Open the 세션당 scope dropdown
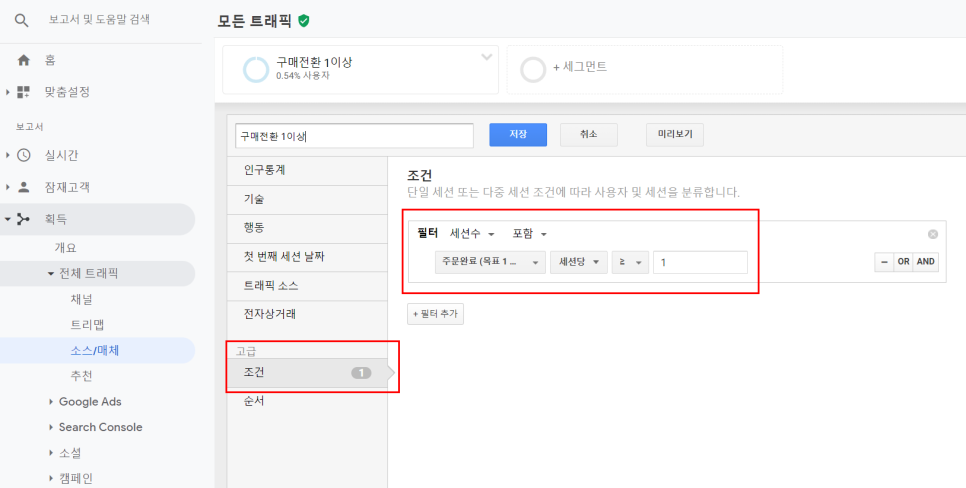This screenshot has height=488, width=966. pos(579,262)
